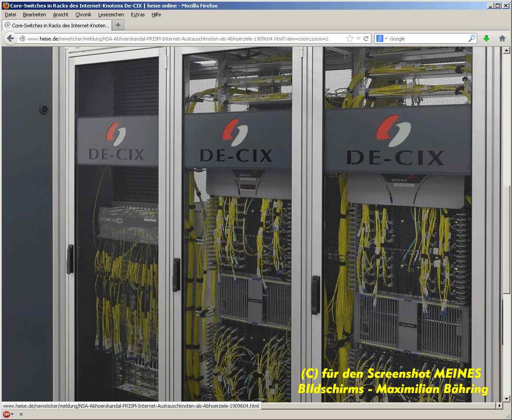512x420 pixels.
Task: Open the Extras menu
Action: (137, 15)
